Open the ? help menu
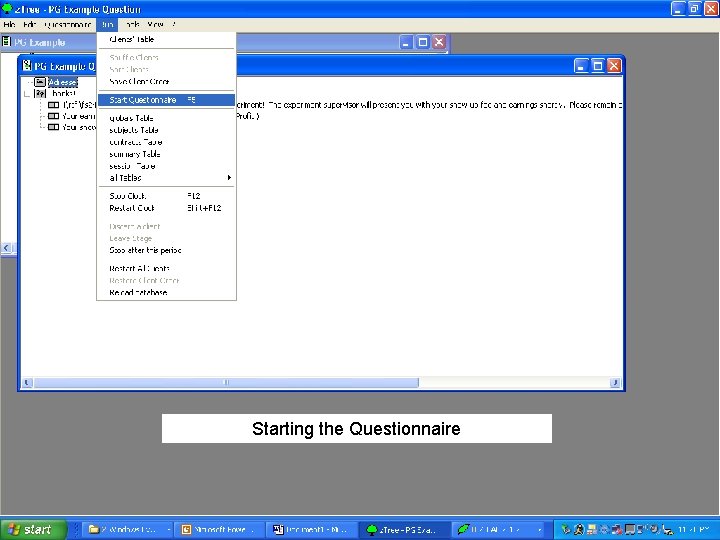The image size is (720, 540). pos(174,24)
